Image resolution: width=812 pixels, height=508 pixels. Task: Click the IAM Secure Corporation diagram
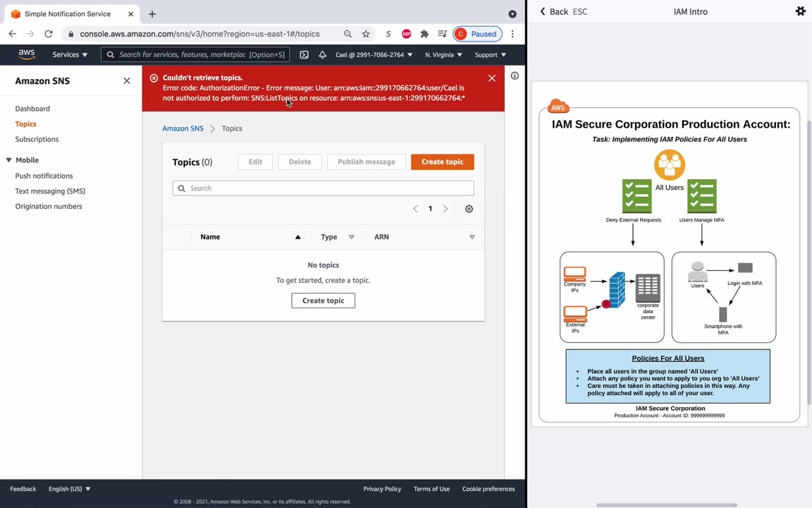669,254
